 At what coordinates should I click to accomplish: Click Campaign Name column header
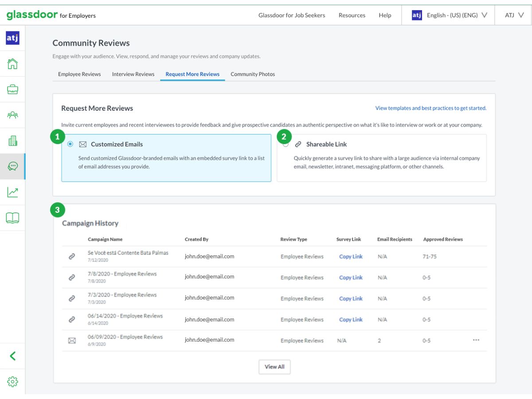point(105,239)
